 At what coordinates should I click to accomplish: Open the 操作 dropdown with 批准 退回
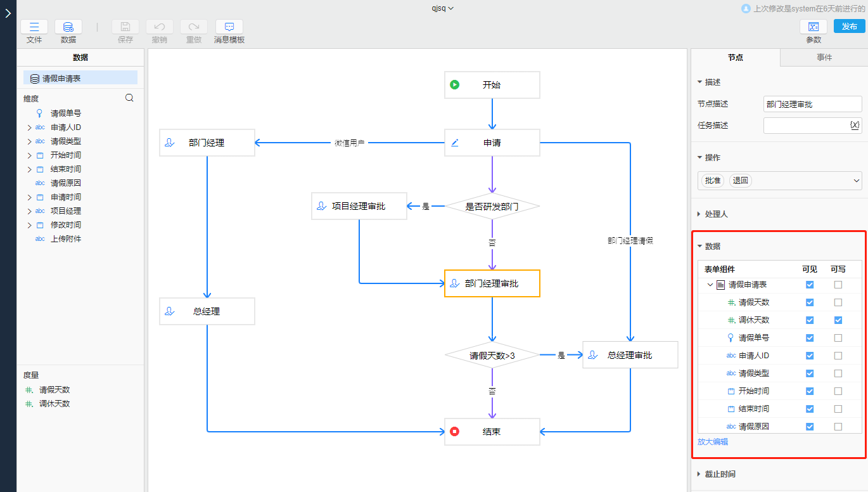click(857, 181)
